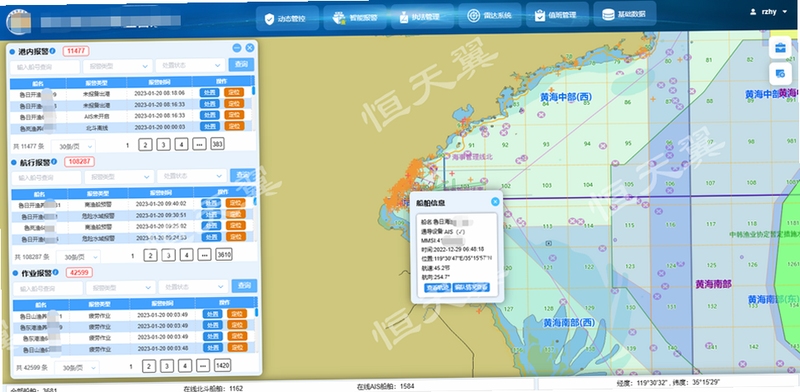Open the handling status dropdown in 航行报警
Image resolution: width=800 pixels, height=392 pixels.
192,176
